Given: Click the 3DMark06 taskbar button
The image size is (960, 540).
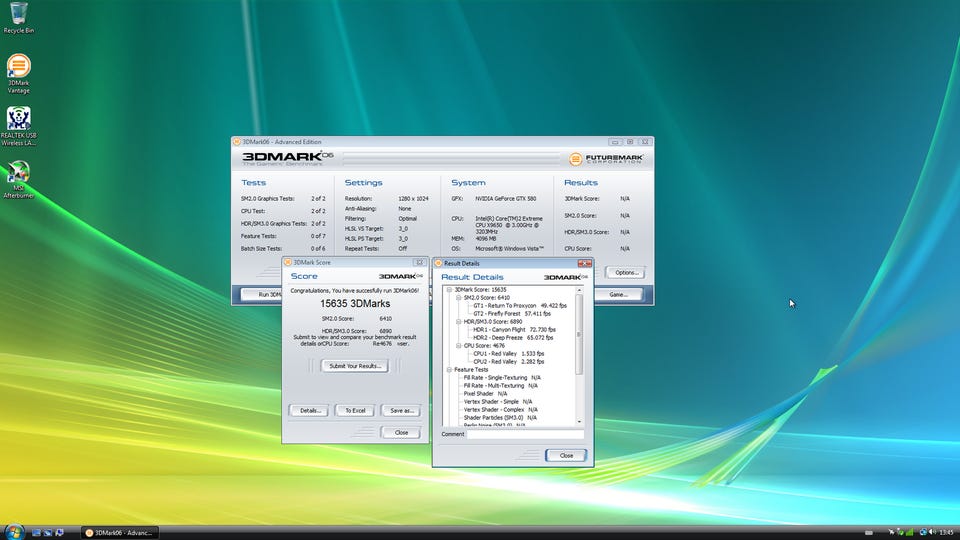Looking at the screenshot, I should pos(122,532).
